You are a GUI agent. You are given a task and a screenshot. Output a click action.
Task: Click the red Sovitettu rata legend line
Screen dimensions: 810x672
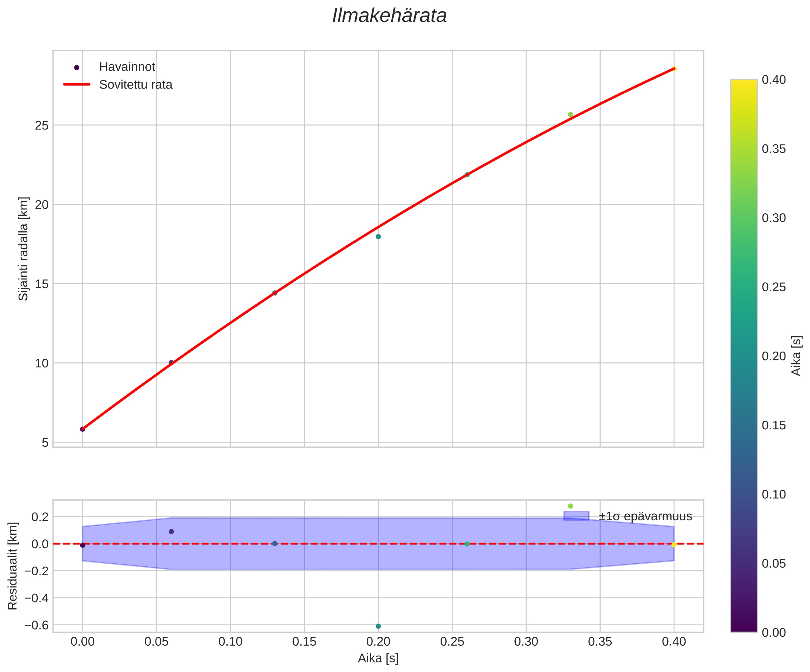(76, 84)
